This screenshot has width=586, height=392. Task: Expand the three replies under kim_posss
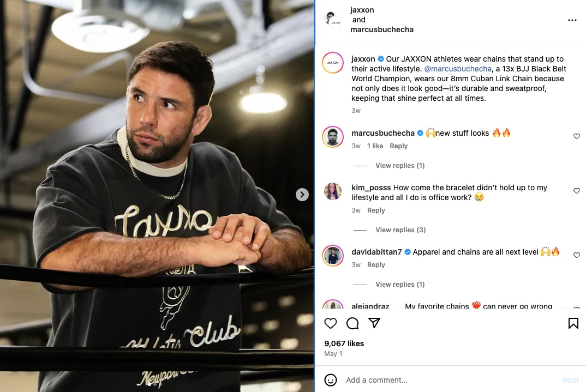tap(400, 230)
